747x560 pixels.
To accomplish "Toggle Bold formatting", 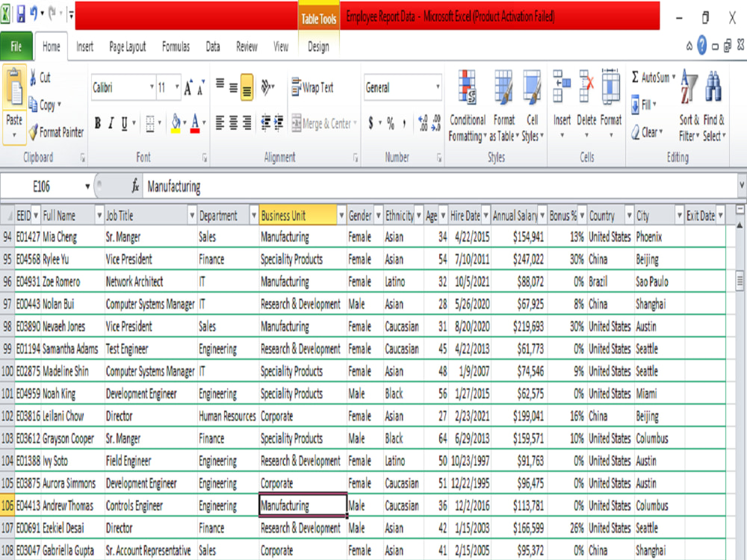I will pos(98,123).
